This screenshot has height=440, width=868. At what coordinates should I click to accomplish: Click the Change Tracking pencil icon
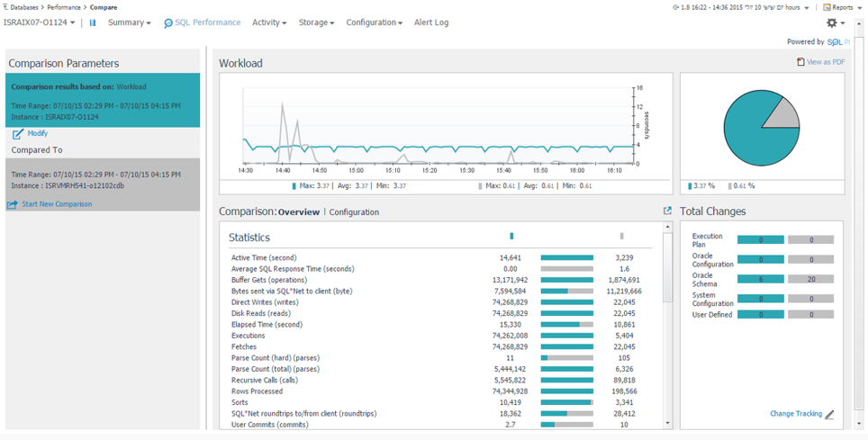coord(830,415)
